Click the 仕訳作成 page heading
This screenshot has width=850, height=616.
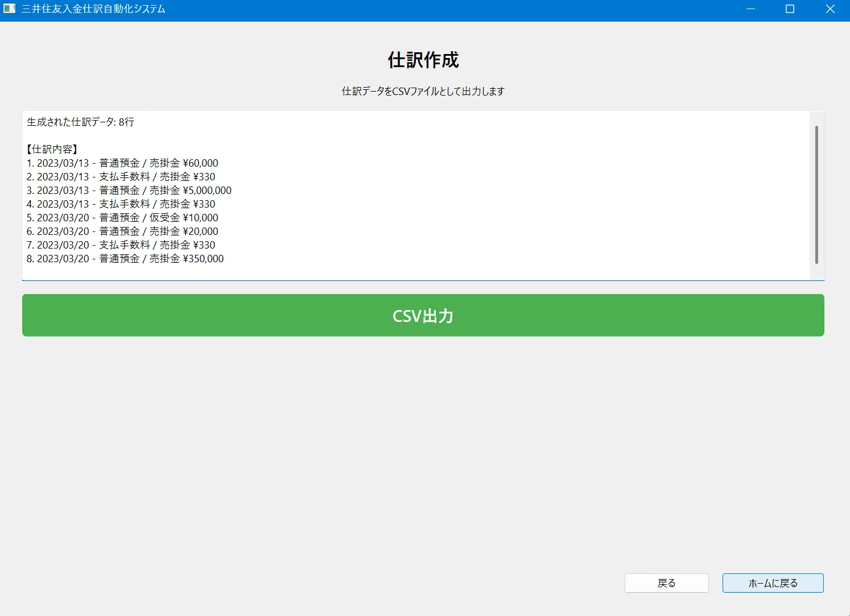(423, 60)
